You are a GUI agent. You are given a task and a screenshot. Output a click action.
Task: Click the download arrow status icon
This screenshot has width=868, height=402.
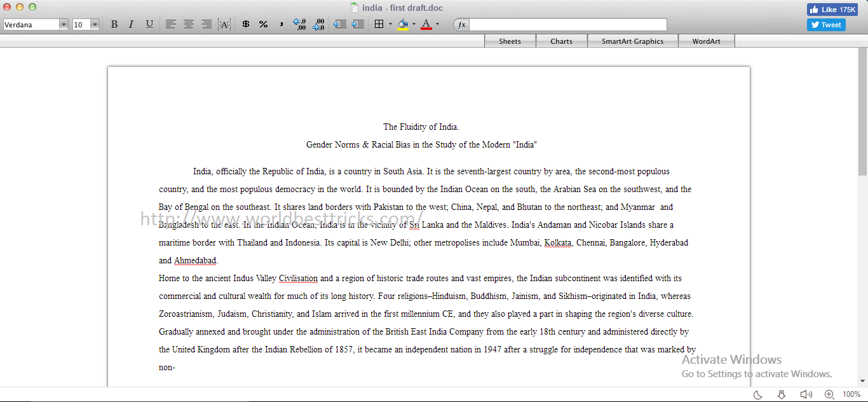point(782,394)
